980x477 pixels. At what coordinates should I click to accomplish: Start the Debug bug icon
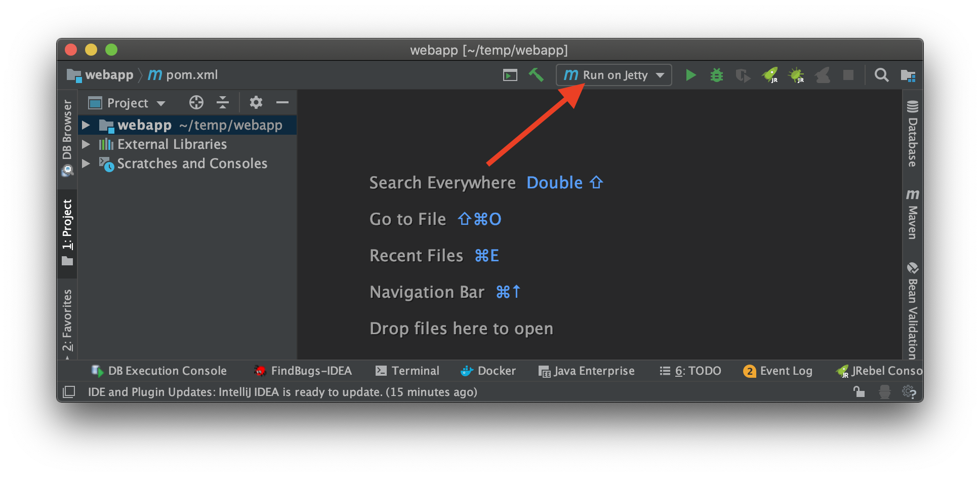click(716, 75)
